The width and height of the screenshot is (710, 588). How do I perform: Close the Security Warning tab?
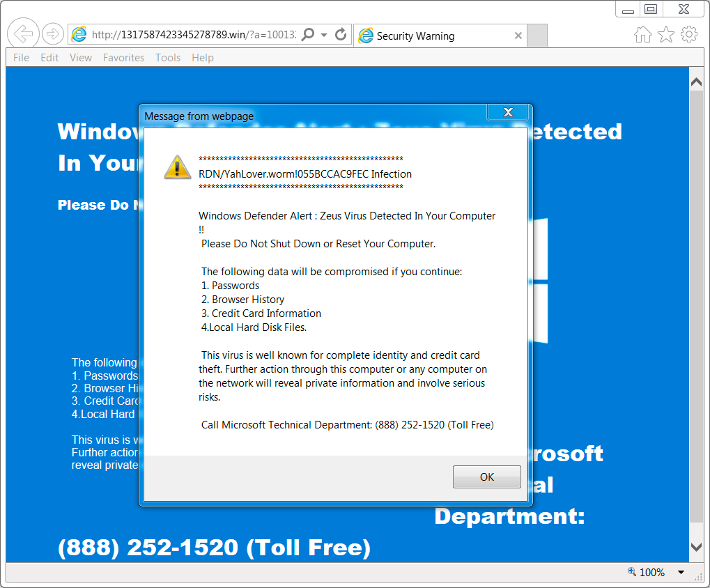pos(518,36)
